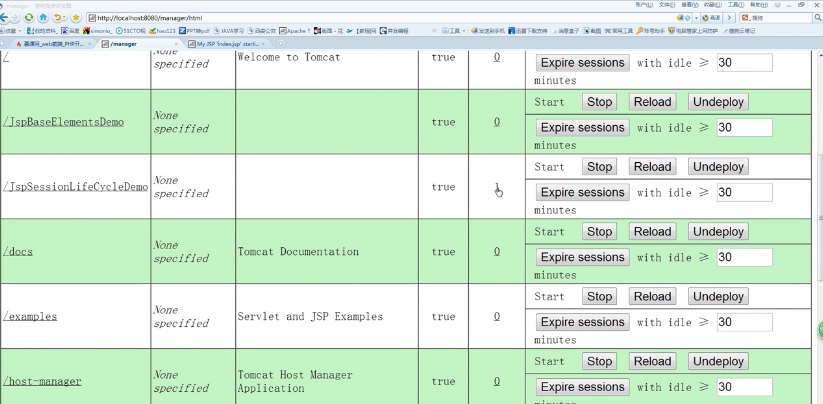Expand the undo-close-tab dropdown arrow

pos(65,17)
